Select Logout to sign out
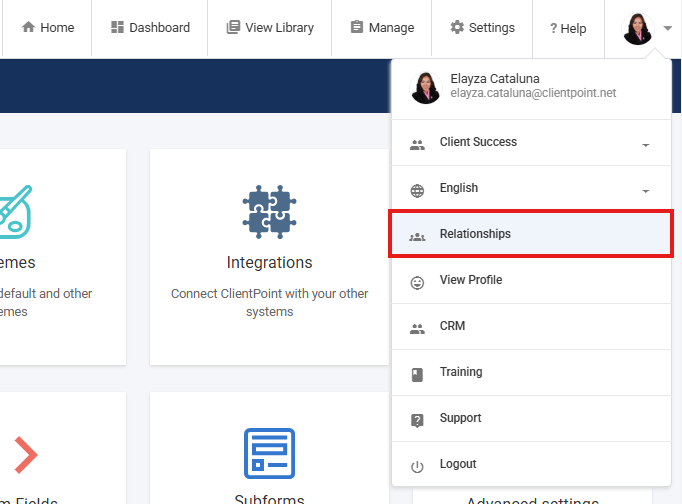Image resolution: width=682 pixels, height=504 pixels. [531, 464]
